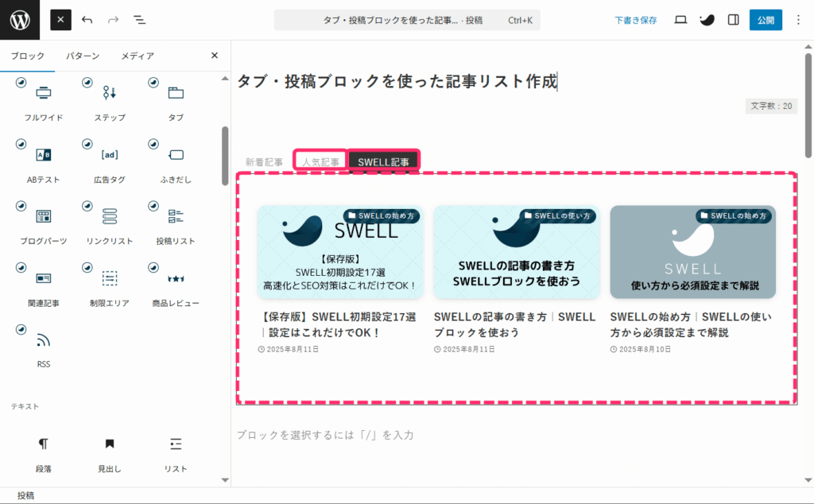
Task: Select the 人気記事 tab
Action: tap(320, 162)
